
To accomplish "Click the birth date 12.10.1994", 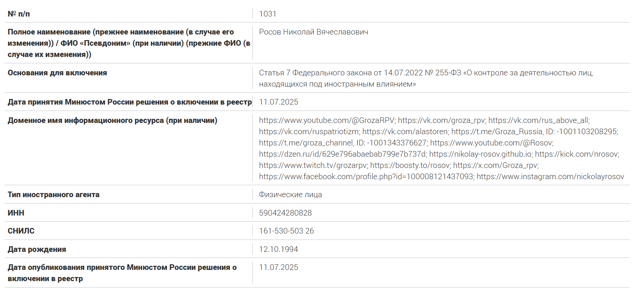I will tap(278, 249).
